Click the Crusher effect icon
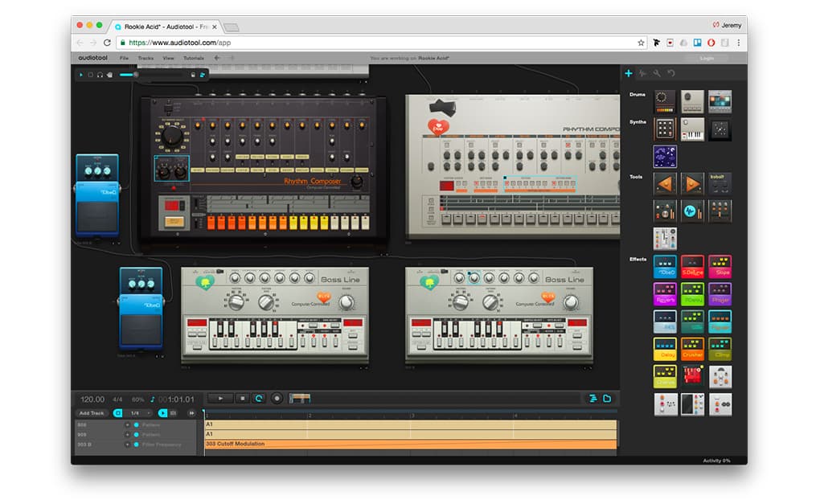This screenshot has width=820, height=504. pos(691,350)
